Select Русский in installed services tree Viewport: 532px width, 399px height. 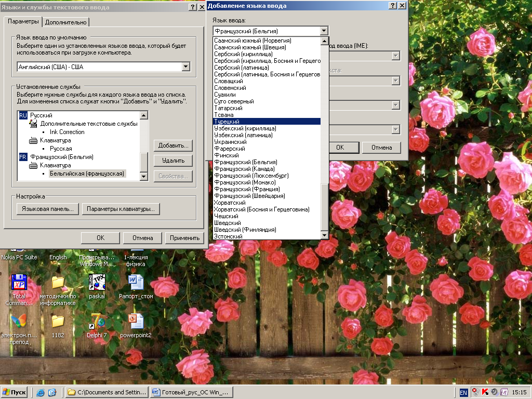point(41,115)
